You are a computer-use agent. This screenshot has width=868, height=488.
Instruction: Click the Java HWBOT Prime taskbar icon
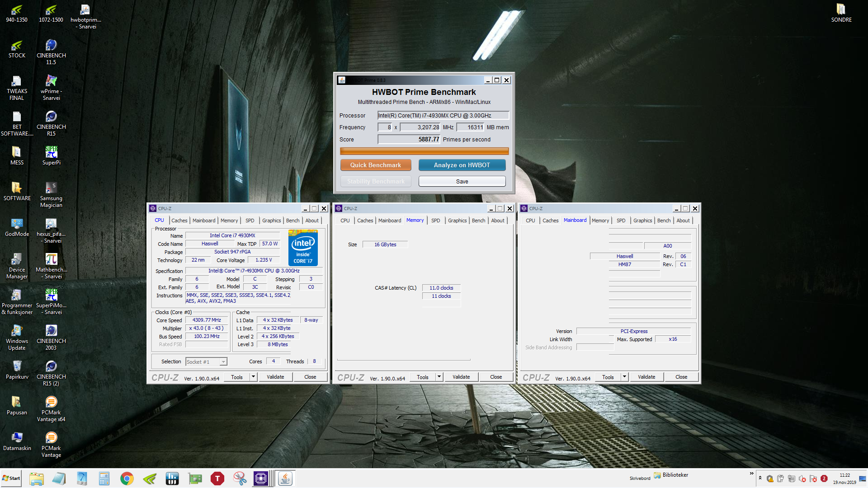pyautogui.click(x=285, y=479)
